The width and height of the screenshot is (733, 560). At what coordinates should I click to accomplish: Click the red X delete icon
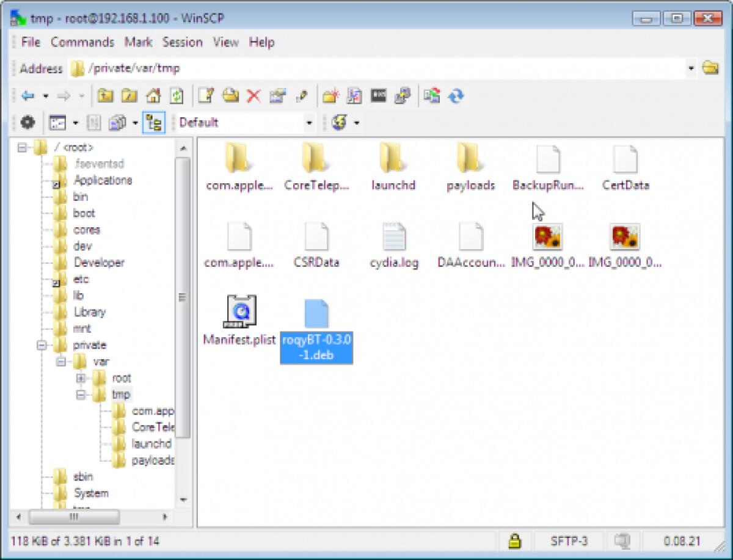253,96
